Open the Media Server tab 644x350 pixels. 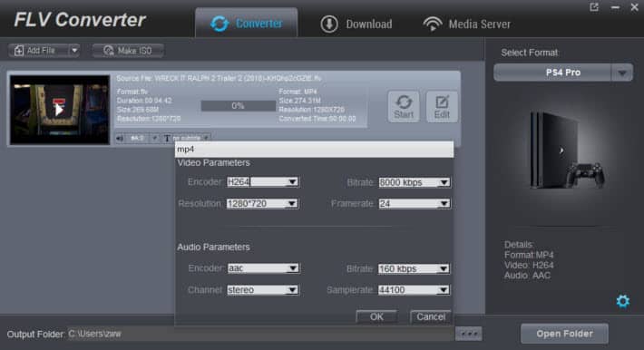pyautogui.click(x=466, y=24)
